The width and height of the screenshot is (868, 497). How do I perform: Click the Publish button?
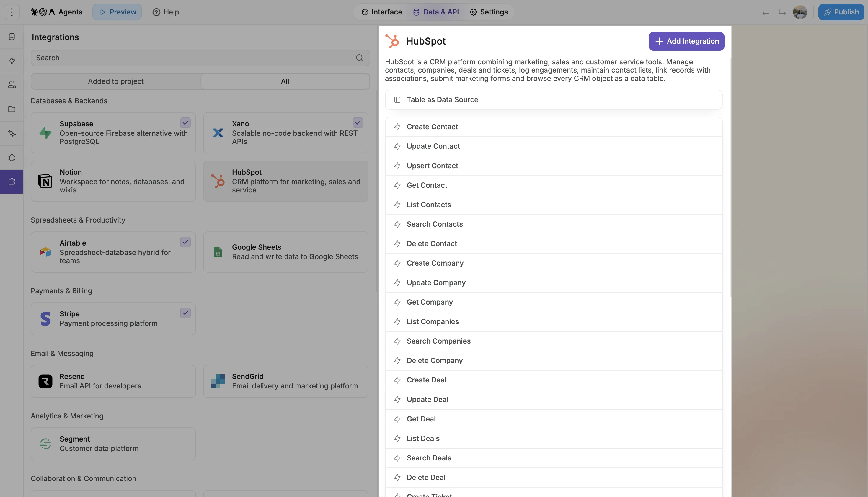841,12
